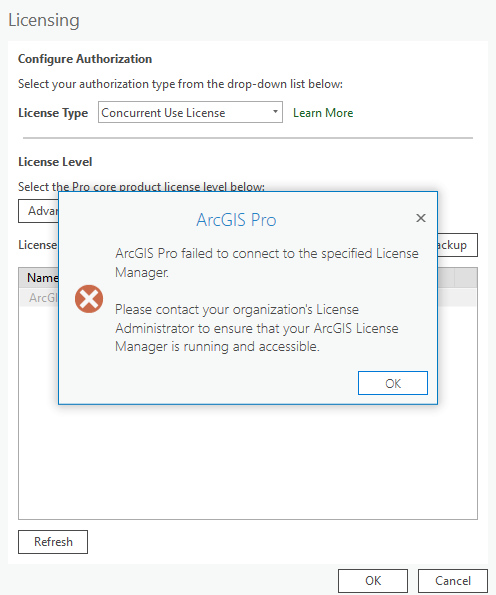Click the partially hidden Backup button
This screenshot has width=496, height=595.
[x=457, y=245]
